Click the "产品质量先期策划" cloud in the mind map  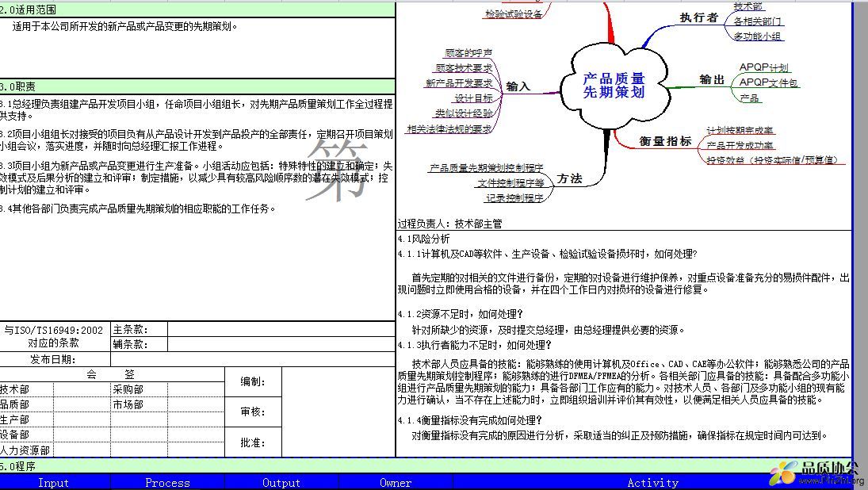point(614,86)
